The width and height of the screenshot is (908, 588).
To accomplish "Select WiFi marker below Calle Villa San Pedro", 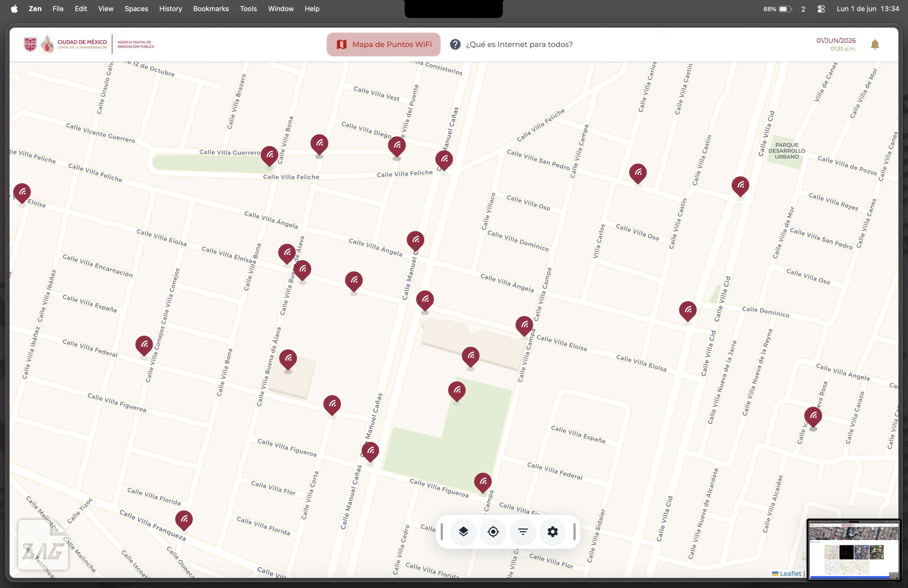I will (638, 174).
